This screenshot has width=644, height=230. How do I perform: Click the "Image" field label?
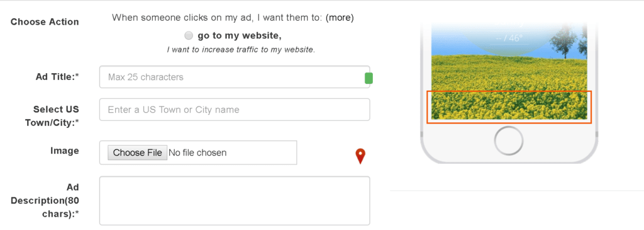coord(65,151)
